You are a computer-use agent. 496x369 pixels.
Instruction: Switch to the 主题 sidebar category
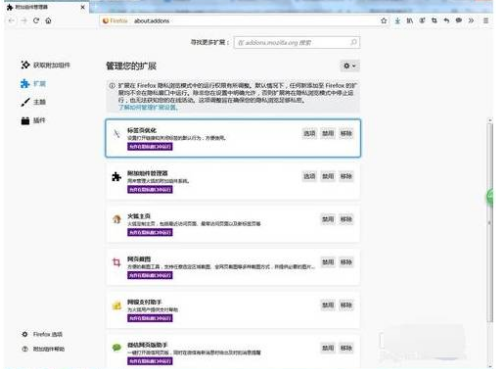tap(33, 102)
